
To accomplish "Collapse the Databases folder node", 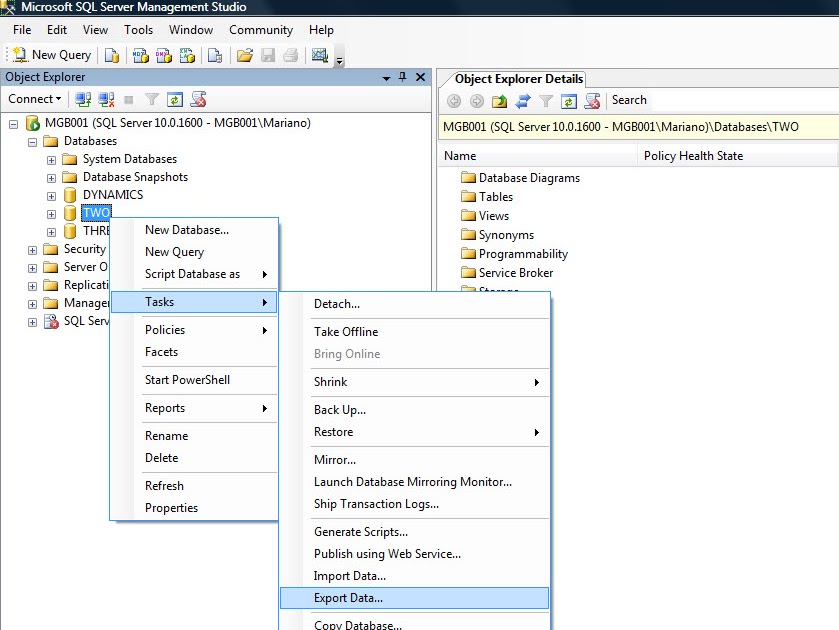I will [x=33, y=142].
